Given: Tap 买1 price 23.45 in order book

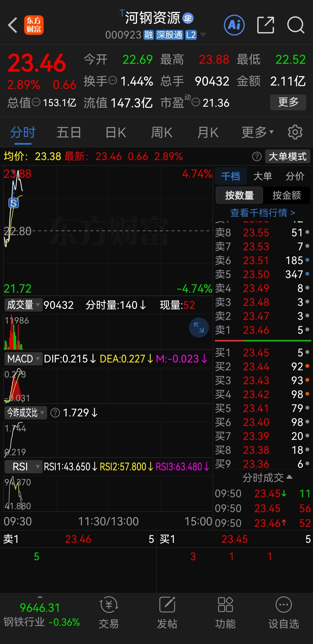Looking at the screenshot, I should click(256, 353).
